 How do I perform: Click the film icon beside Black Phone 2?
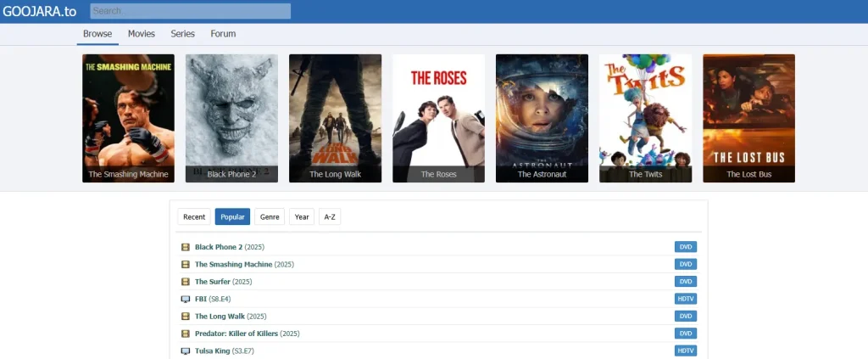[x=186, y=247]
